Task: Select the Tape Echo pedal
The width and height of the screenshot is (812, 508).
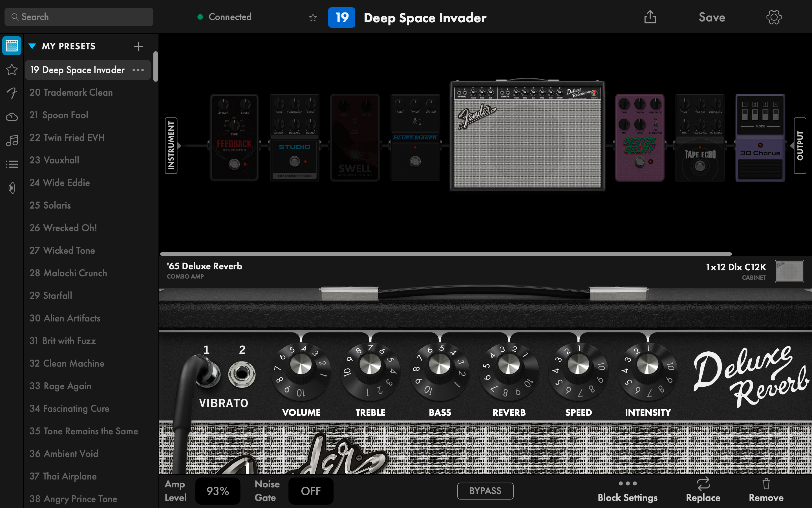Action: click(x=700, y=137)
